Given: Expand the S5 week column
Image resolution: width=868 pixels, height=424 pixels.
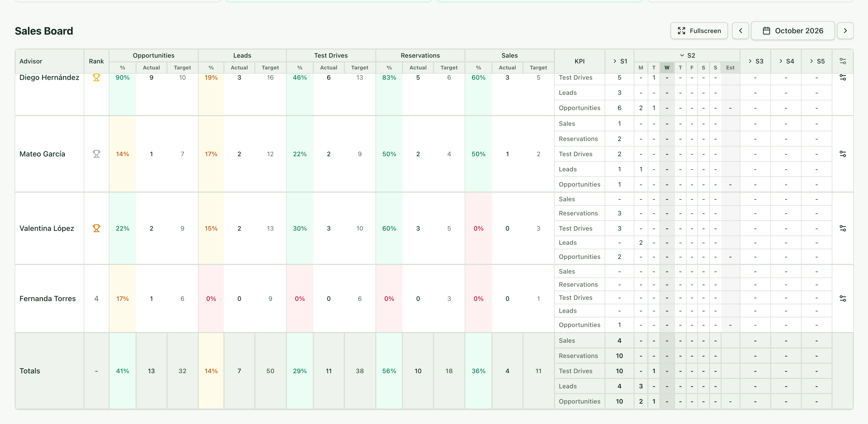Looking at the screenshot, I should (x=817, y=61).
